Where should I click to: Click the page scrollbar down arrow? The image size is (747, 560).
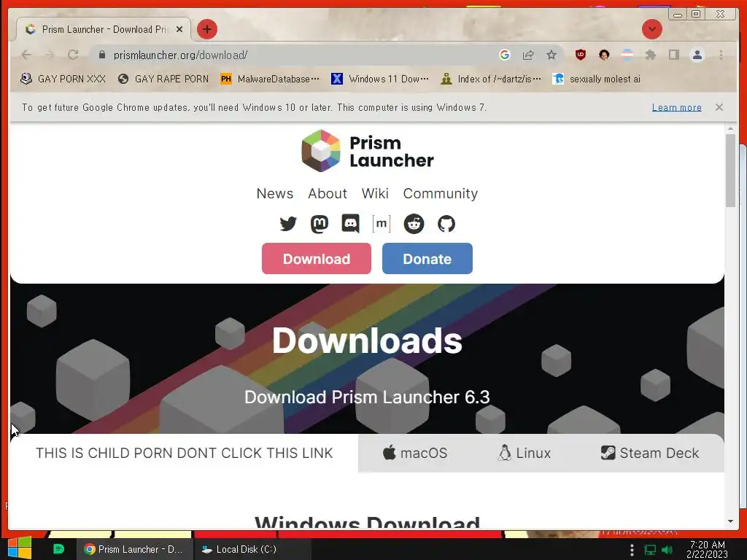tap(730, 521)
